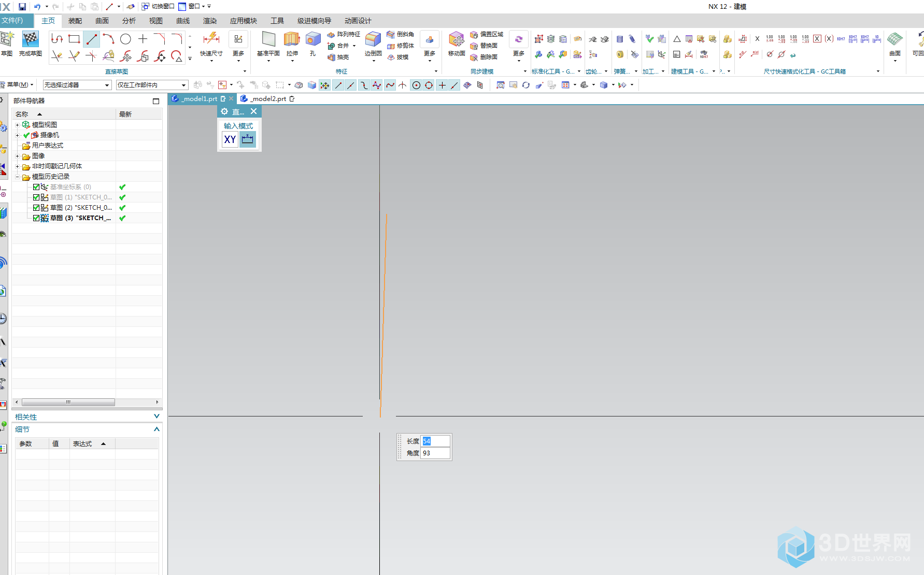924x575 pixels.
Task: Select the Arc sketch tool
Action: (108, 39)
